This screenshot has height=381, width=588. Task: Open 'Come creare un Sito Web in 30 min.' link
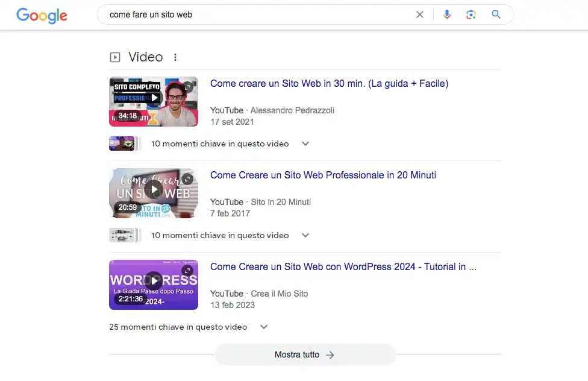330,83
